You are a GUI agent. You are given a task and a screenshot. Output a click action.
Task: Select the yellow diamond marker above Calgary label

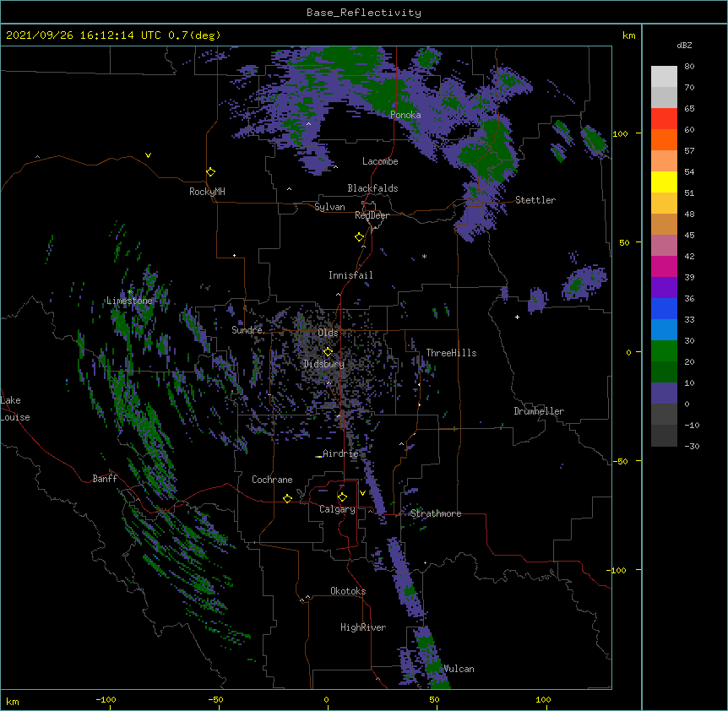coord(342,497)
